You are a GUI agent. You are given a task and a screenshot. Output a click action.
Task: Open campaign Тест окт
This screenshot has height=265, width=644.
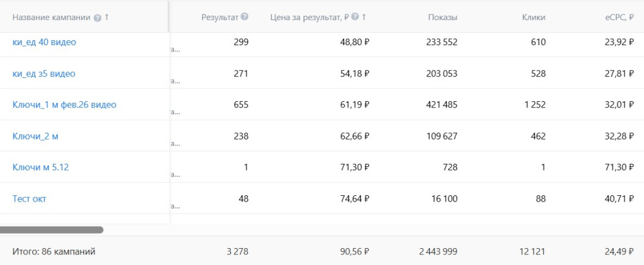pyautogui.click(x=29, y=199)
